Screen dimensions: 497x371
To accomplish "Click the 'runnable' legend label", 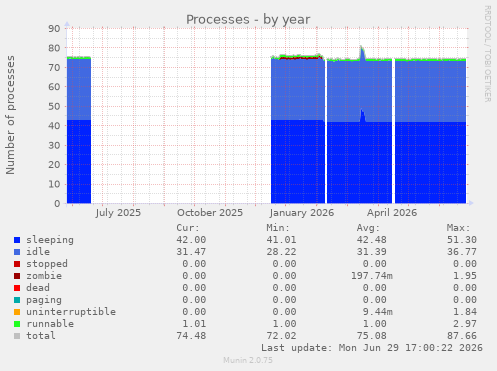I will click(x=50, y=324).
